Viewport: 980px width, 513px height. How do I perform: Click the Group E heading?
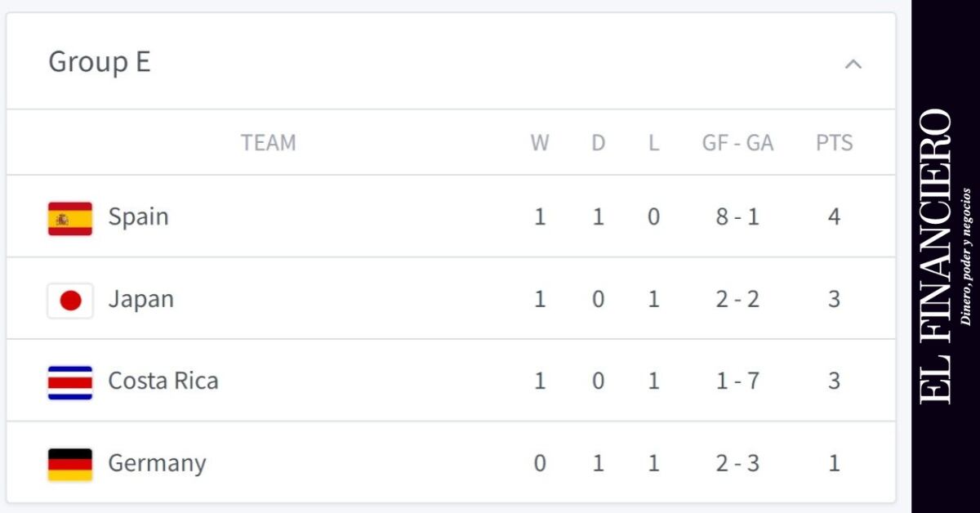(100, 62)
